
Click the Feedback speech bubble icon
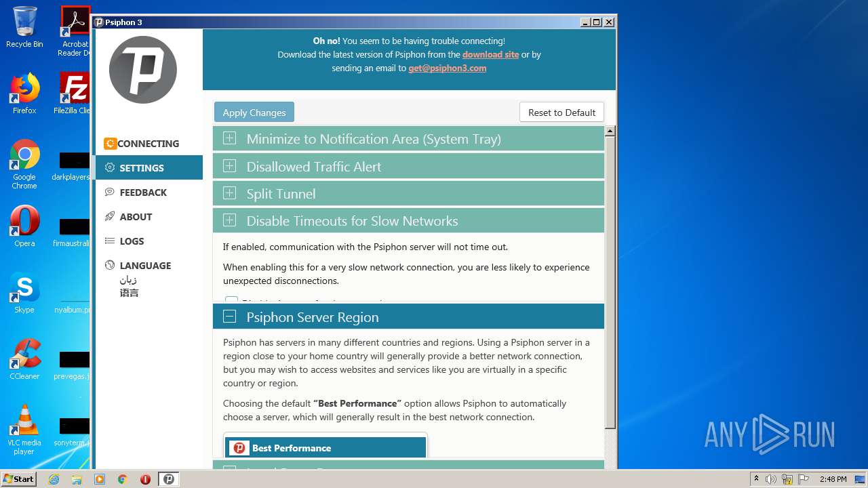tap(110, 192)
